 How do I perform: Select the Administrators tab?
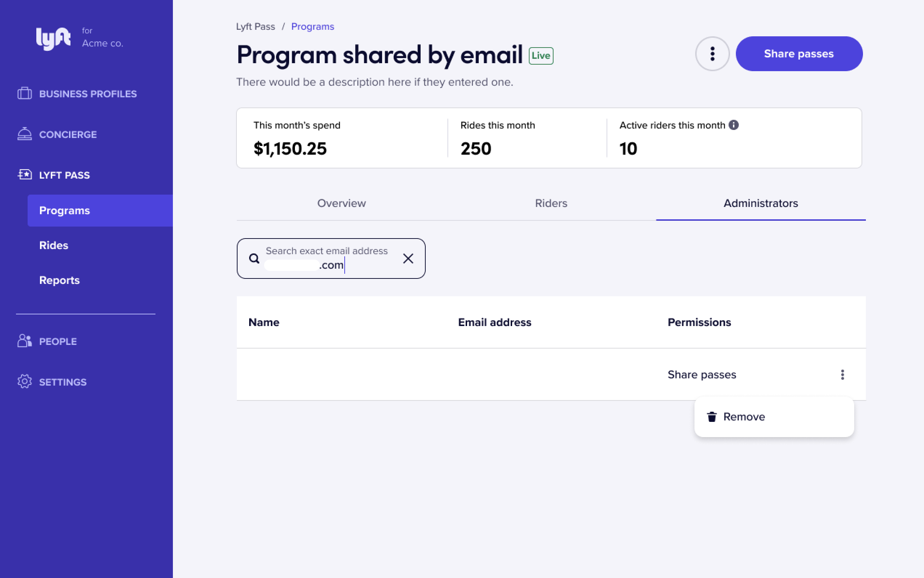point(761,203)
